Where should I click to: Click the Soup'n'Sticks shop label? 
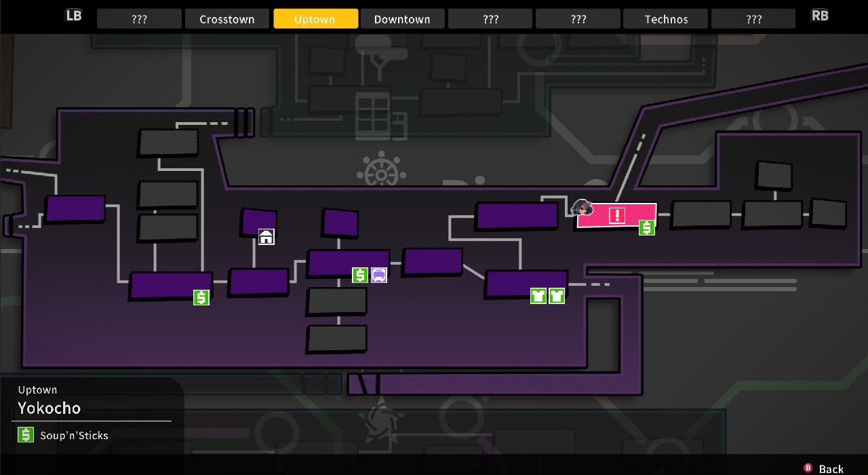coord(74,436)
